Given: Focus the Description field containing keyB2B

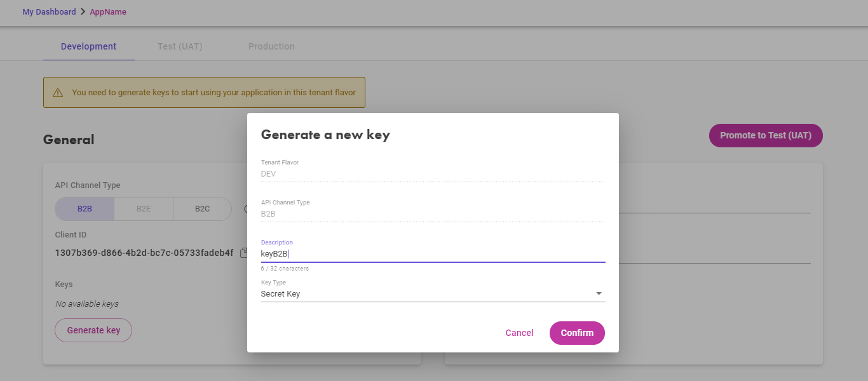Looking at the screenshot, I should click(x=433, y=254).
